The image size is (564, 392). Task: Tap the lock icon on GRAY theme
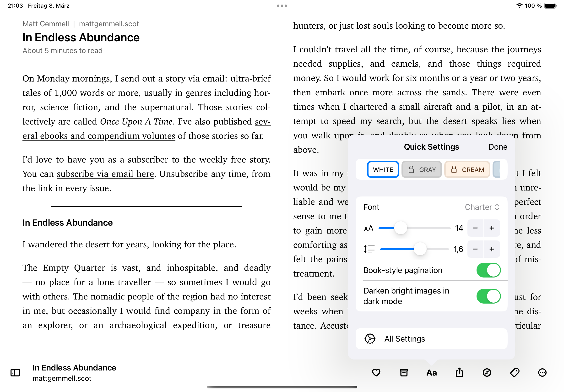[x=411, y=169]
